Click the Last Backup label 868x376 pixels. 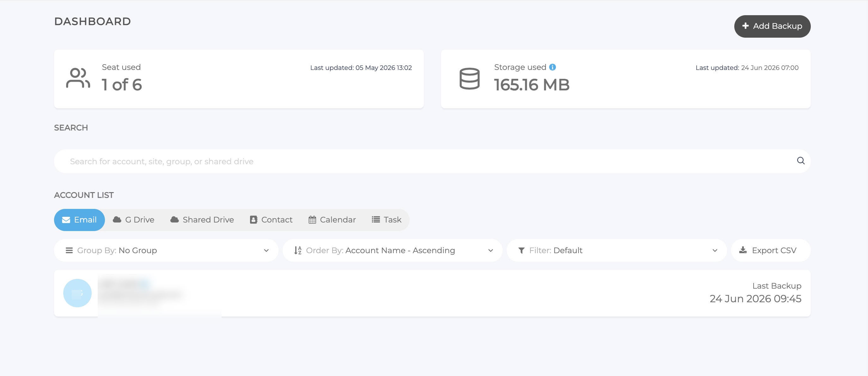point(777,286)
